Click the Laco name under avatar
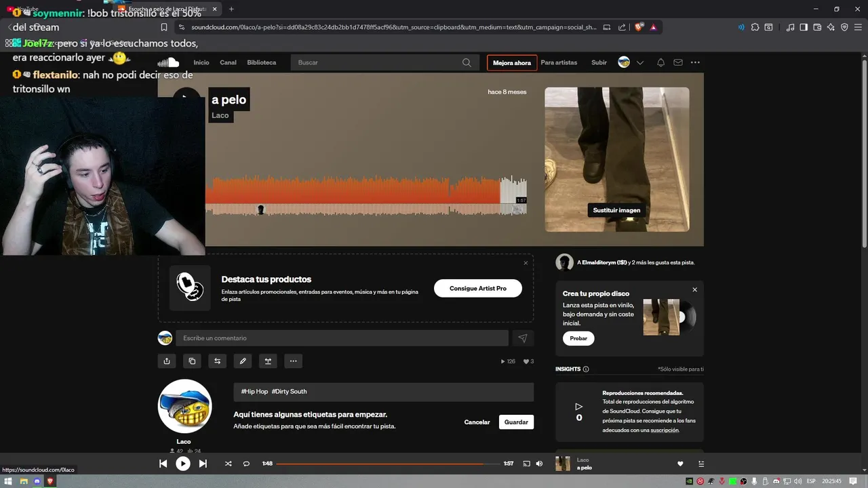The image size is (868, 488). 184,441
